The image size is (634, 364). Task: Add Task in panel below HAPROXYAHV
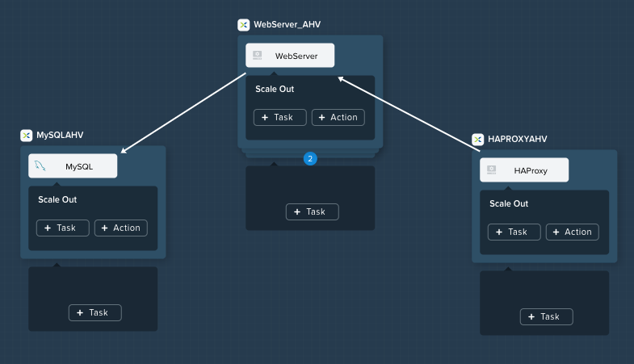pyautogui.click(x=546, y=316)
